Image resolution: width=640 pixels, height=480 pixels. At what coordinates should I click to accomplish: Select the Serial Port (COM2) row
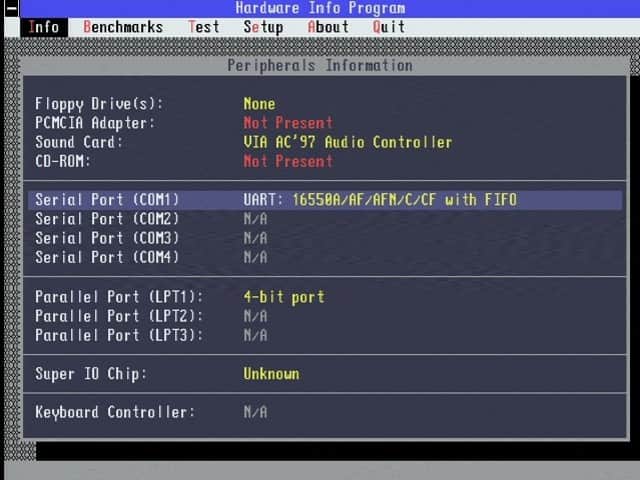point(325,219)
